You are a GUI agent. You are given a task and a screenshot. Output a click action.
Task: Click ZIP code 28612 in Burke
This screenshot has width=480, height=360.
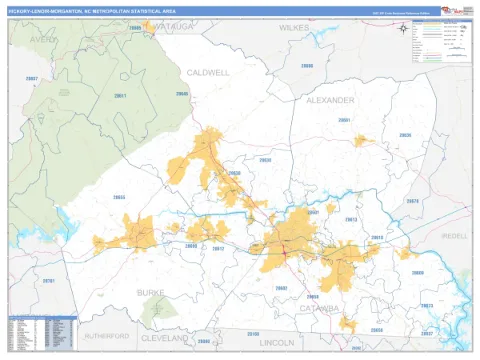coord(218,249)
